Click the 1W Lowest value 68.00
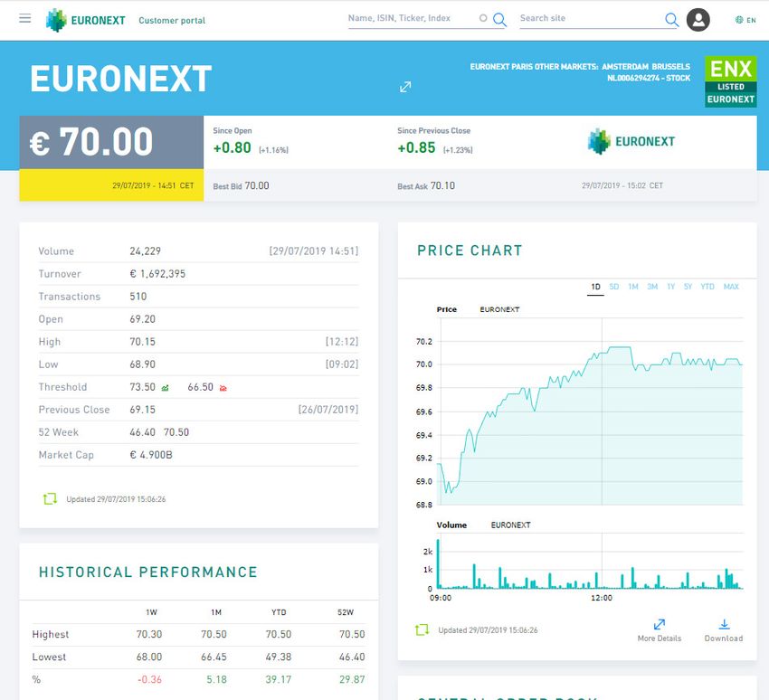 coord(149,657)
